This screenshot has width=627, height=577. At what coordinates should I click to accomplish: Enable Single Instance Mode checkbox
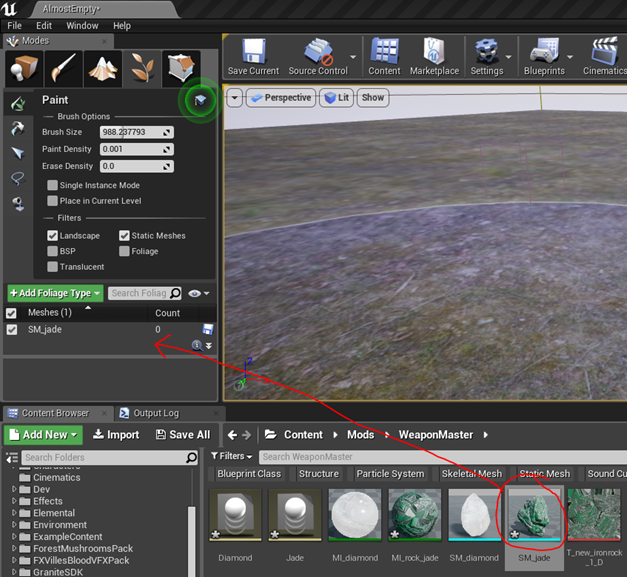53,185
